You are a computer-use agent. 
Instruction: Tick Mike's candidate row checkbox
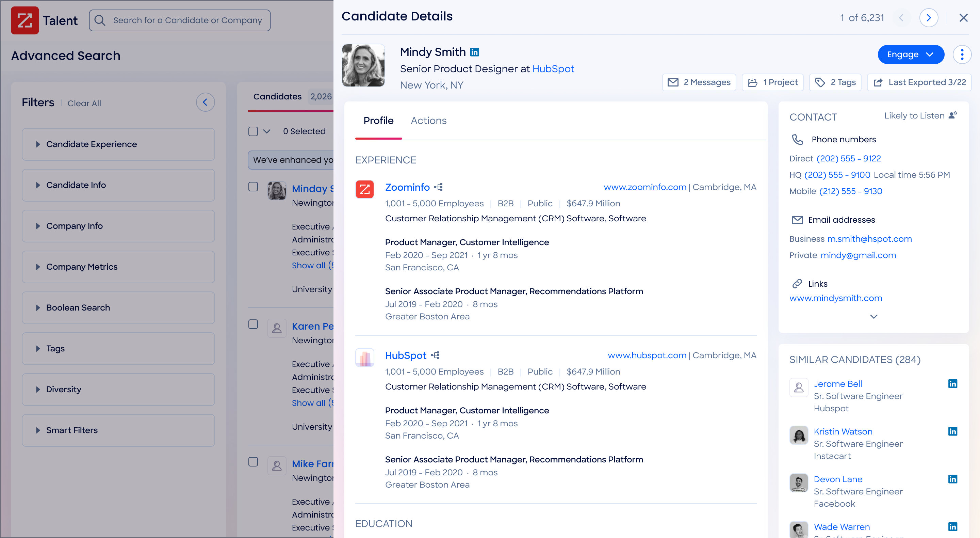point(253,462)
